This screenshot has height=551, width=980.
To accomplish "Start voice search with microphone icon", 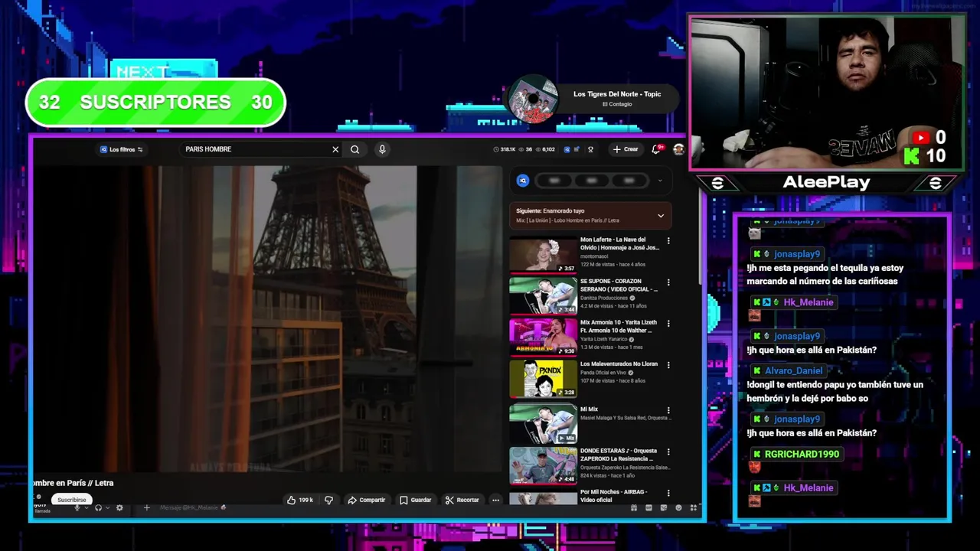I will point(382,149).
